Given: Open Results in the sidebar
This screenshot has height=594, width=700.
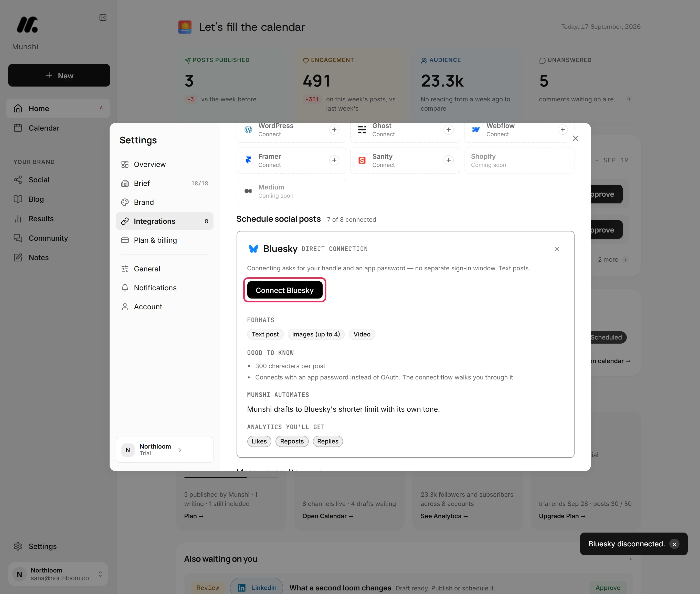Looking at the screenshot, I should 58,219.
